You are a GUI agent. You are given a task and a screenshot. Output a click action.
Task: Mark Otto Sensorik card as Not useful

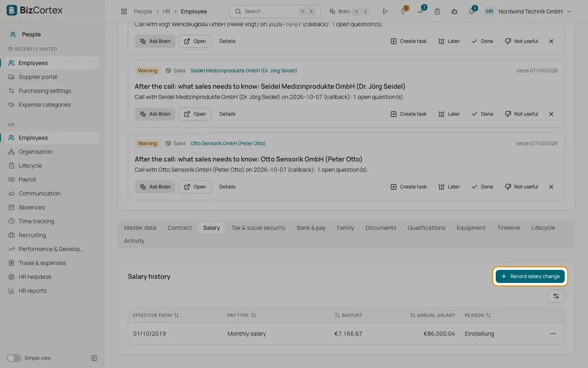(x=521, y=187)
